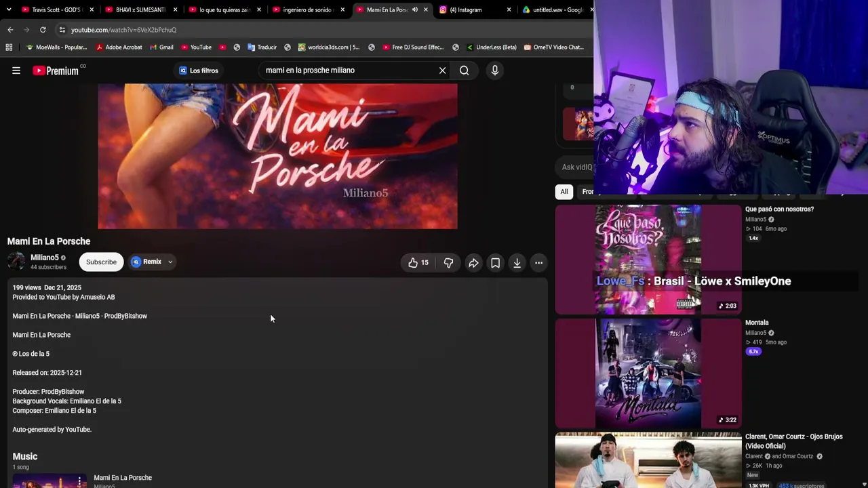Open the Montala video title
The width and height of the screenshot is (868, 488).
click(757, 323)
